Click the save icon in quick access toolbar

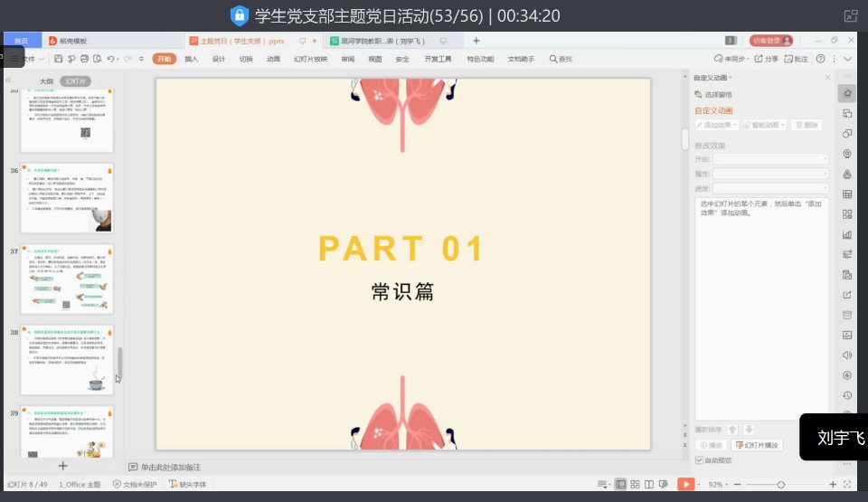[57, 59]
